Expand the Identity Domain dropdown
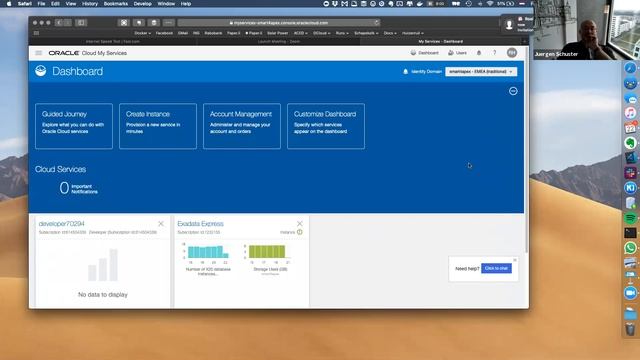 [x=481, y=71]
